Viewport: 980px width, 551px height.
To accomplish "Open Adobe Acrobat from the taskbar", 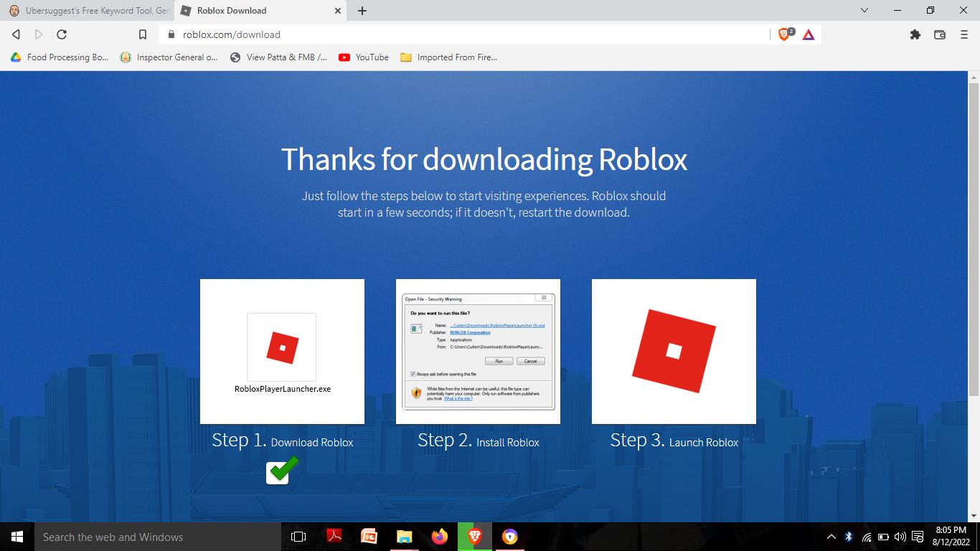I will coord(334,537).
